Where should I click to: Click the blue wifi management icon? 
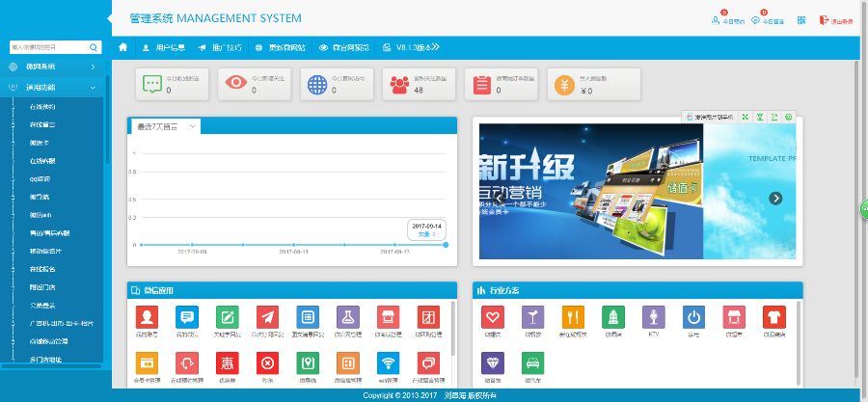pyautogui.click(x=387, y=363)
